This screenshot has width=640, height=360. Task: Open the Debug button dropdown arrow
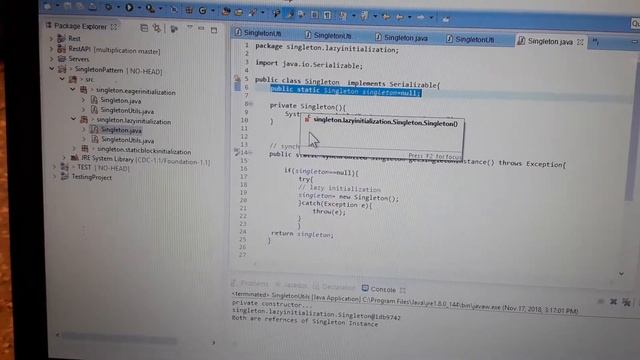click(119, 7)
